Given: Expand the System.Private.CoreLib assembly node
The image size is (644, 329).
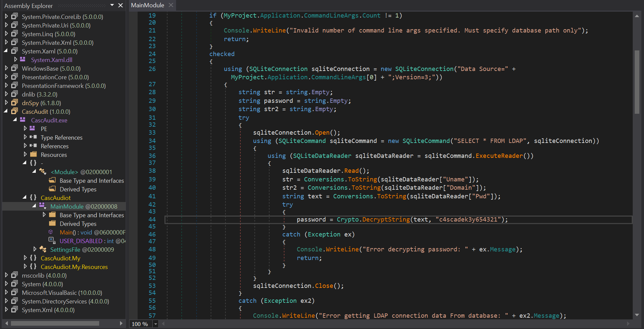Looking at the screenshot, I should [x=6, y=16].
